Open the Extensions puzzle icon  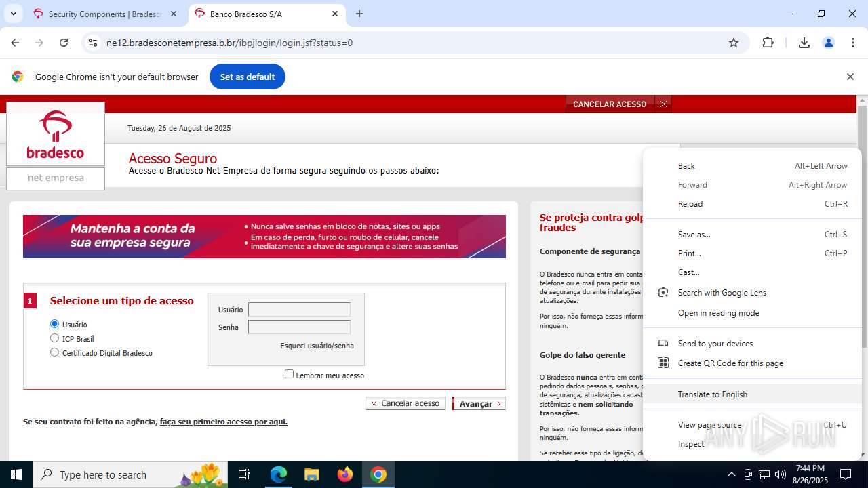[x=768, y=43]
